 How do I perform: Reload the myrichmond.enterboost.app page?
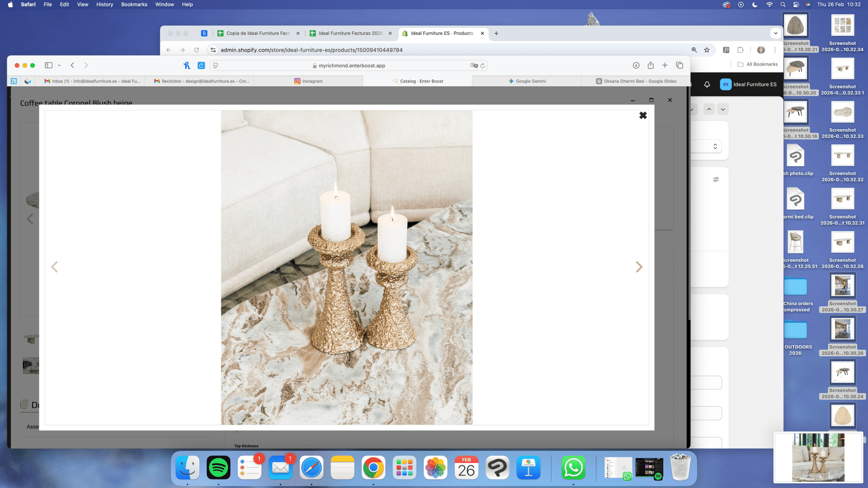click(483, 66)
